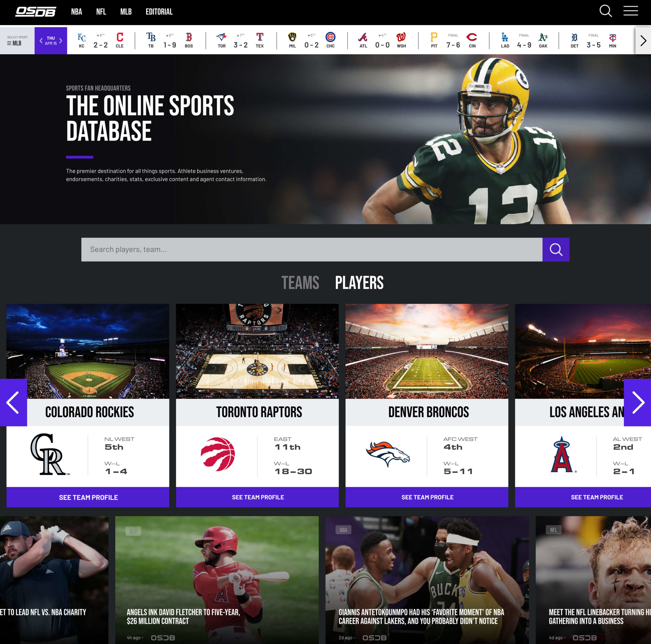Click the Cincinnati Reds logo

472,37
